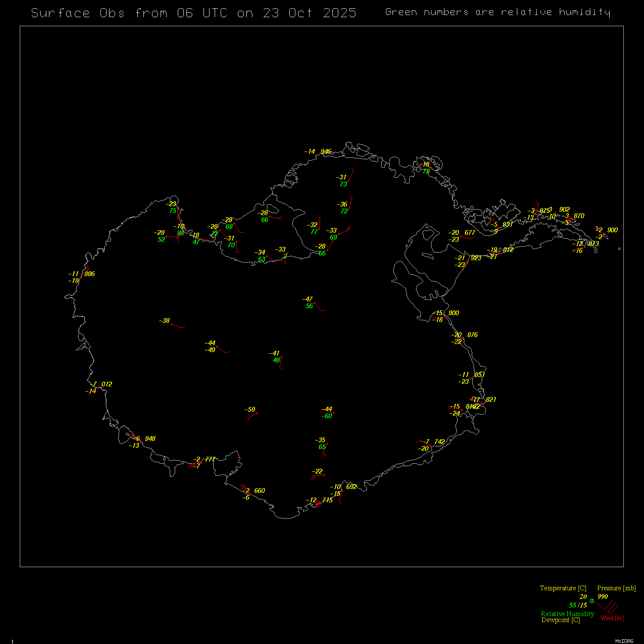
Task: Click the green station circle in the legend
Action: [592, 601]
